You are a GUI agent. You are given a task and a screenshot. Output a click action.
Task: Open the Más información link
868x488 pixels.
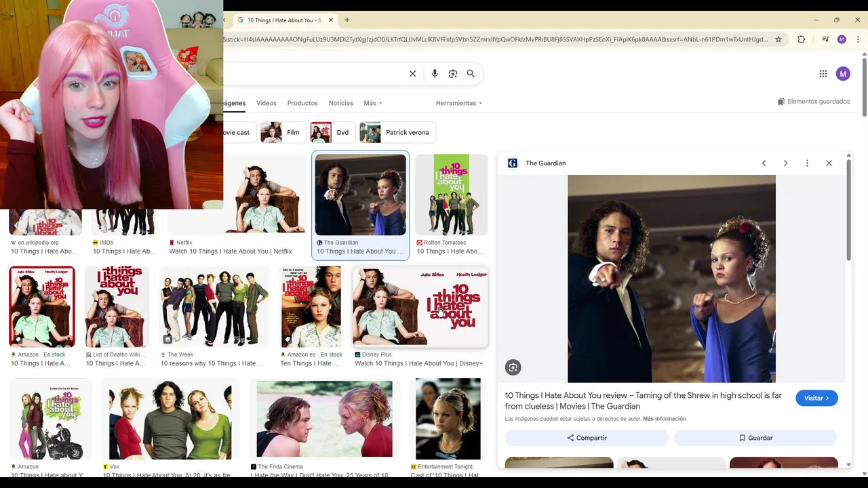pyautogui.click(x=665, y=419)
